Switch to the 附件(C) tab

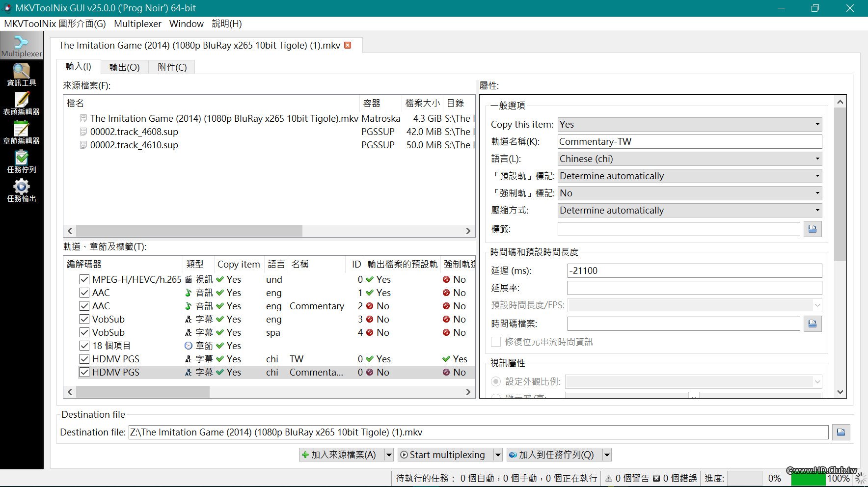tap(172, 67)
